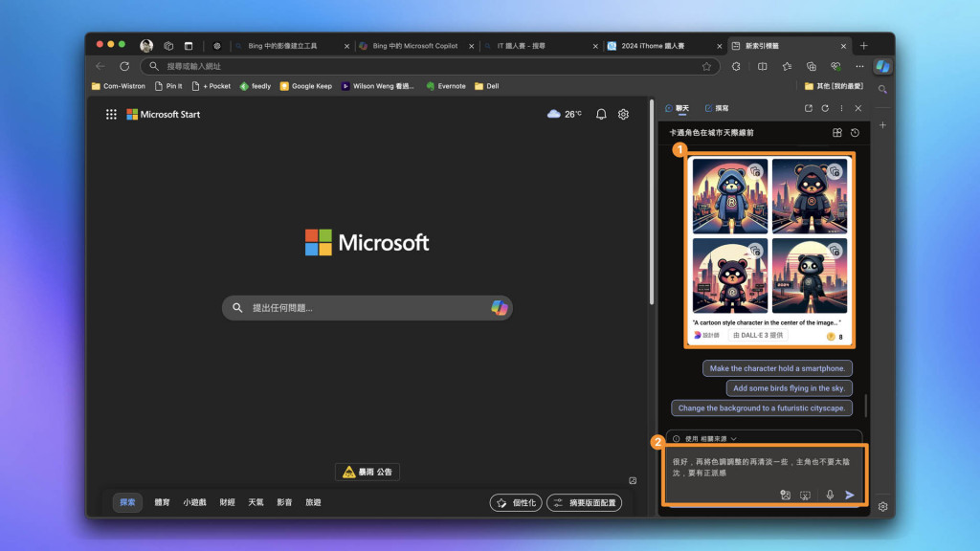Open Copilot sidebar more options dots
This screenshot has width=980, height=551.
(x=841, y=108)
